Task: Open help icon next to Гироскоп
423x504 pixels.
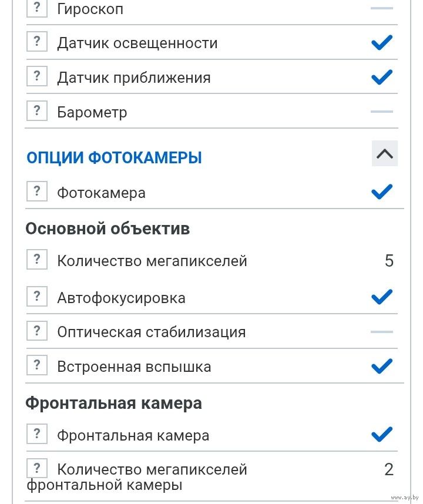Action: [37, 8]
